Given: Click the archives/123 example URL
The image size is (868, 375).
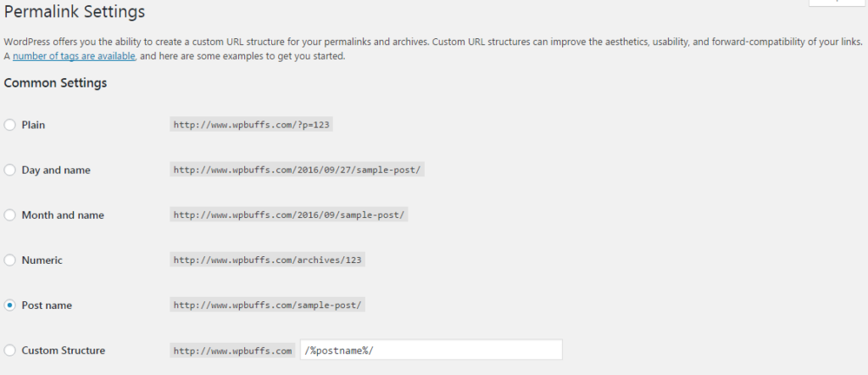Looking at the screenshot, I should [x=269, y=260].
